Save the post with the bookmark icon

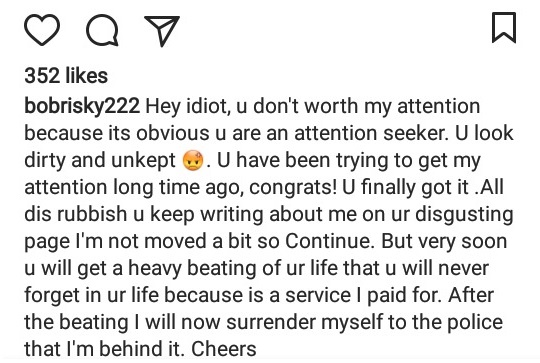pos(504,28)
